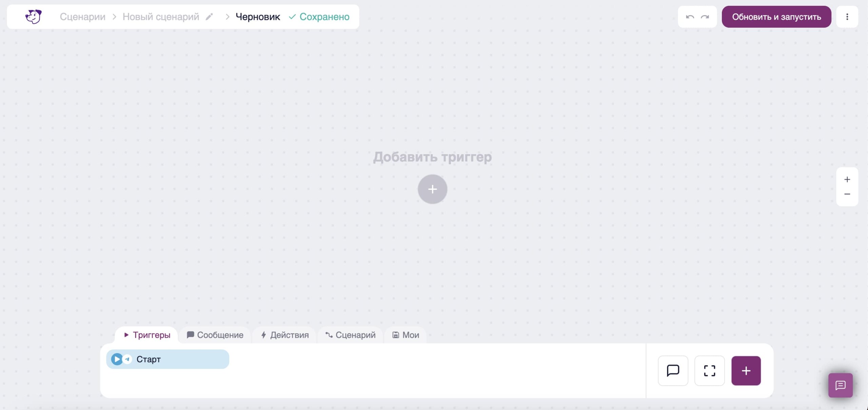Switch to the Триггеры tab
Viewport: 868px width, 410px height.
coord(146,335)
